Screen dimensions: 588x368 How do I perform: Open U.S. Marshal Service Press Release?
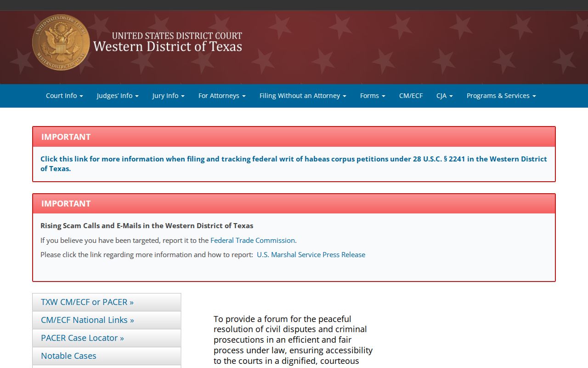[x=311, y=254]
